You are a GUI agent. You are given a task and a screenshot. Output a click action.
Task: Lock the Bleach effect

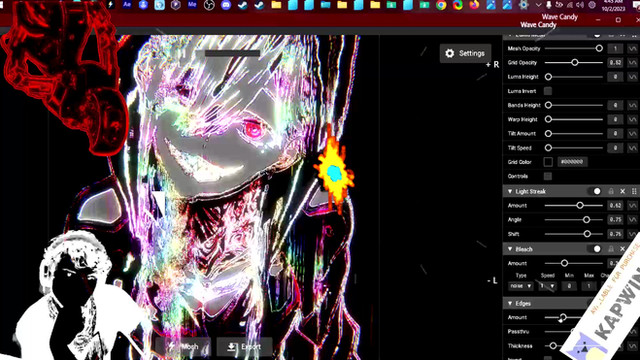click(x=611, y=249)
